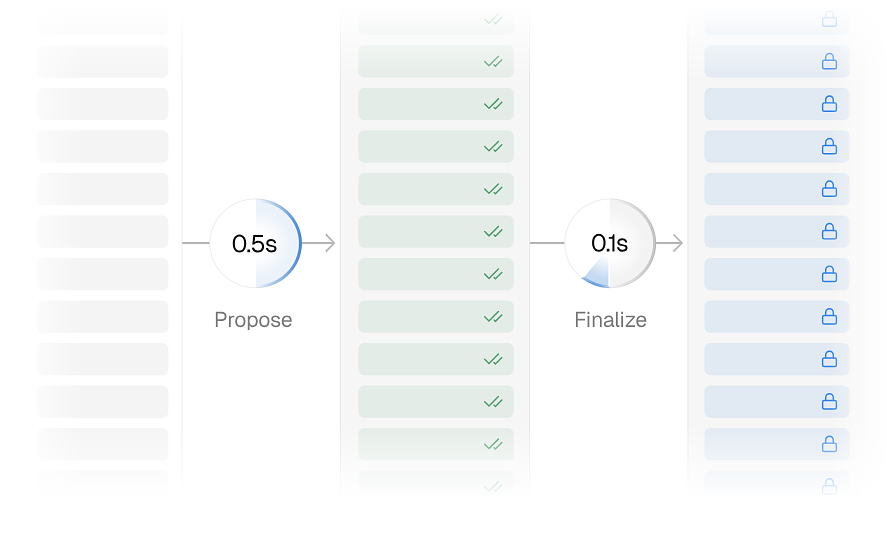The image size is (887, 541).
Task: Click the second double-check icon from the top
Action: [493, 62]
